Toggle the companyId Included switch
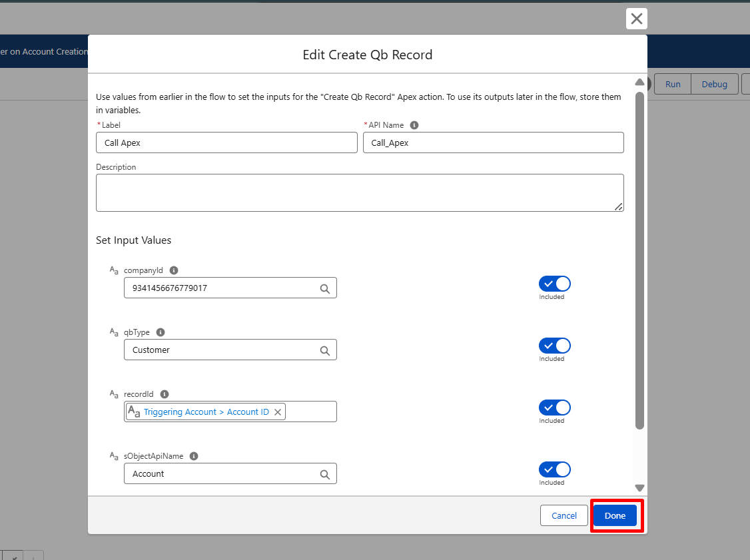This screenshot has width=750, height=560. 554,284
